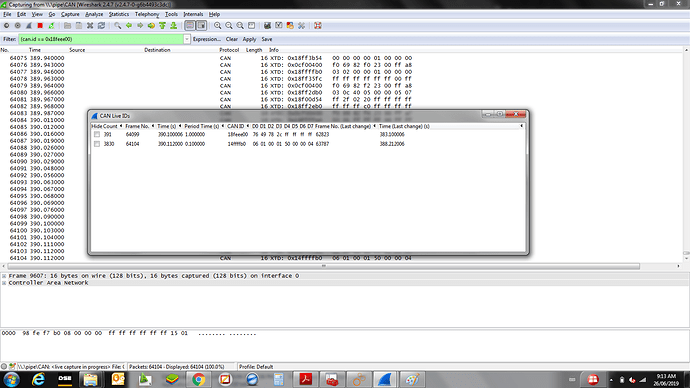Click the Apply filter button
Image resolution: width=690 pixels, height=388 pixels.
[249, 39]
